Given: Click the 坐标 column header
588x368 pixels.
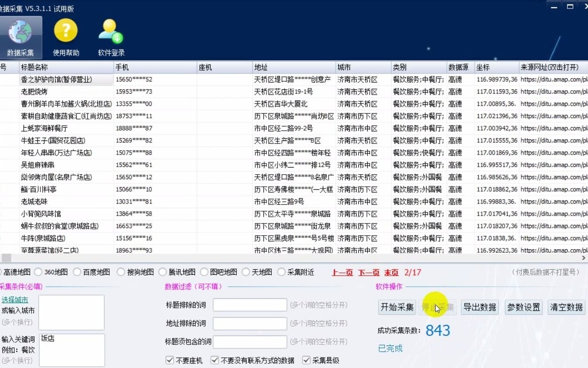Looking at the screenshot, I should [x=497, y=68].
